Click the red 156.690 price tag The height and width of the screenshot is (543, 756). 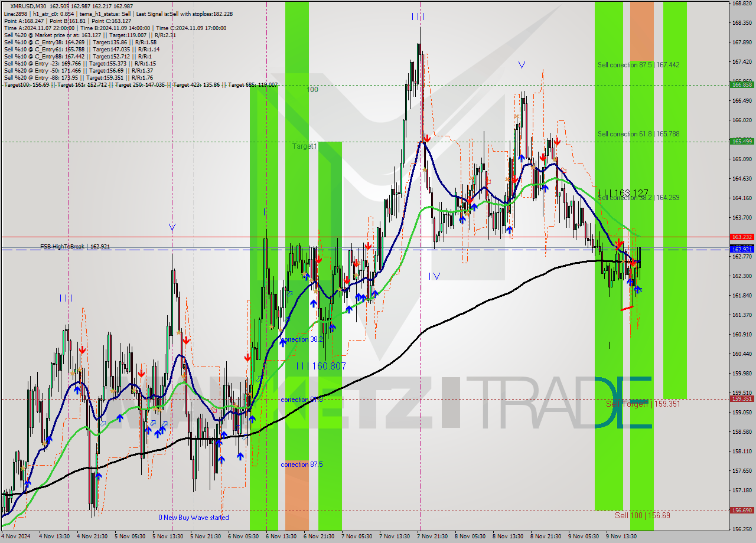tap(742, 510)
